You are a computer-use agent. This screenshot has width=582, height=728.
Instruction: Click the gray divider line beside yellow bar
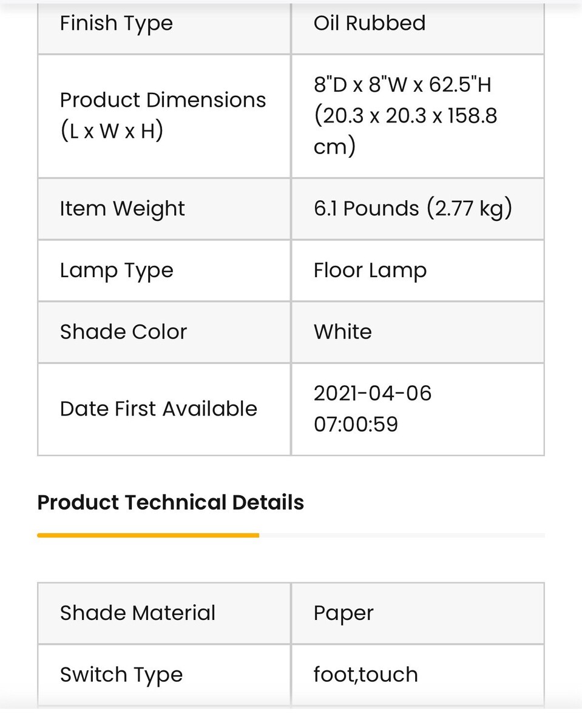pyautogui.click(x=402, y=535)
